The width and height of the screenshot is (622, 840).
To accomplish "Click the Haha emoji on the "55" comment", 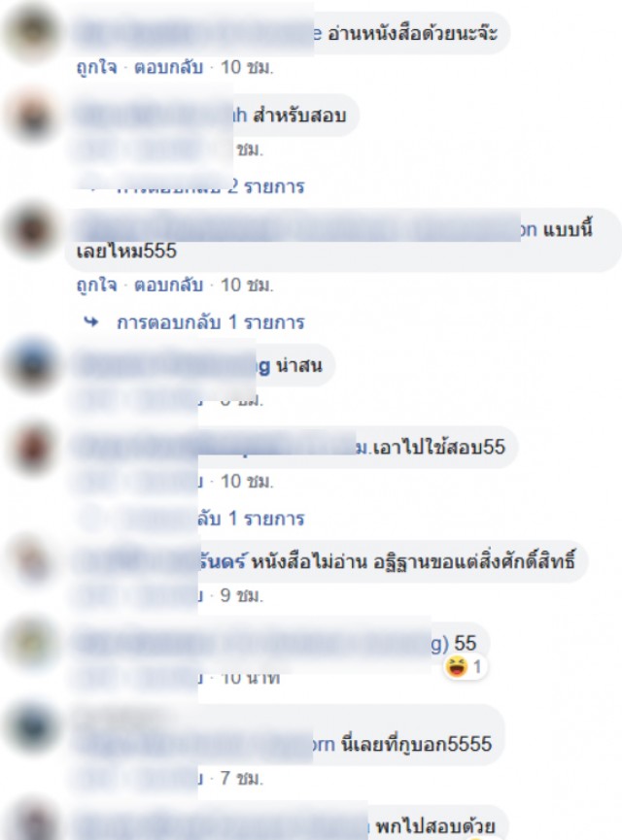I will coord(457,667).
